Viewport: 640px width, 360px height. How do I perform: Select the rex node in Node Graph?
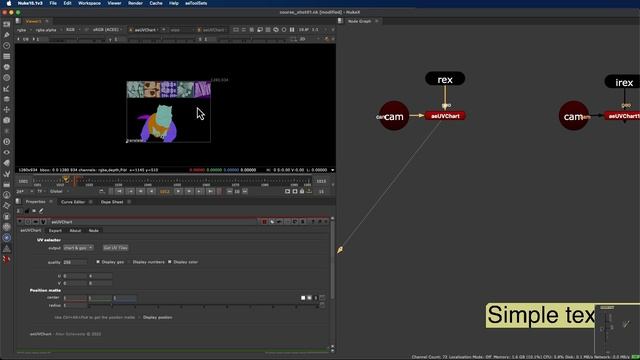[445, 79]
